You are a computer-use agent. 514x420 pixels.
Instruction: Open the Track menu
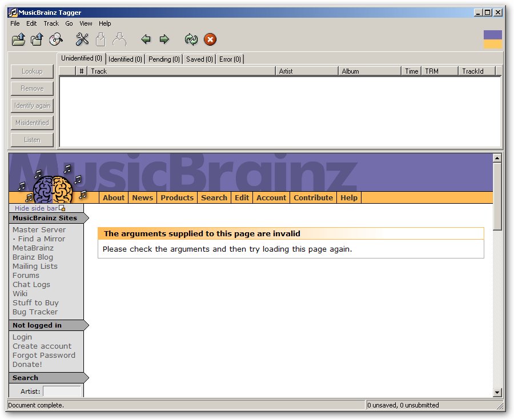[51, 23]
